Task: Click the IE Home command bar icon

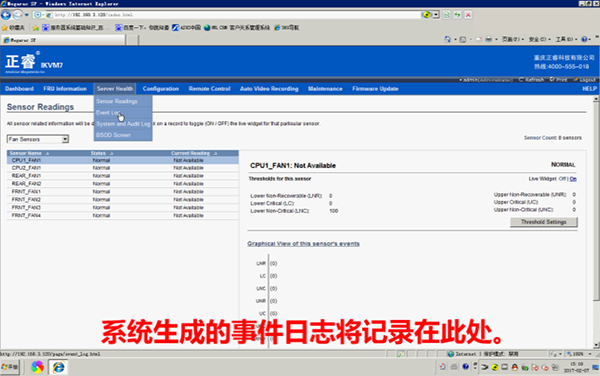Action: click(447, 39)
